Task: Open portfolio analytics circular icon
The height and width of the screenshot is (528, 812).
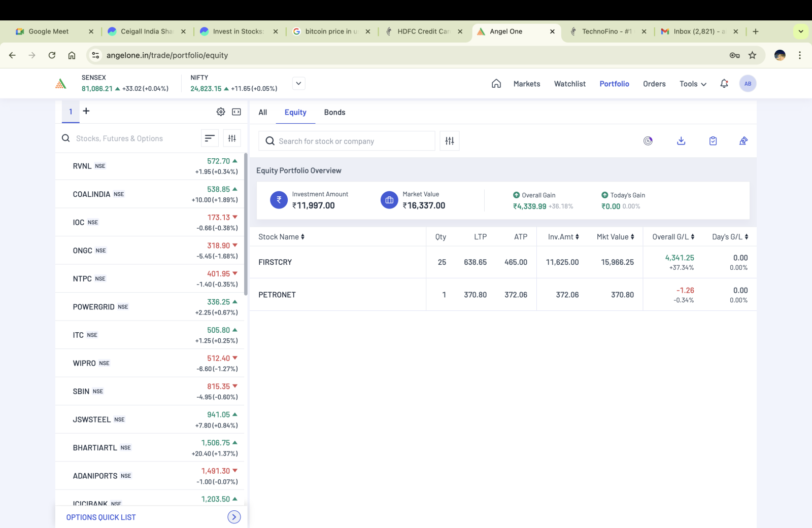Action: tap(648, 141)
